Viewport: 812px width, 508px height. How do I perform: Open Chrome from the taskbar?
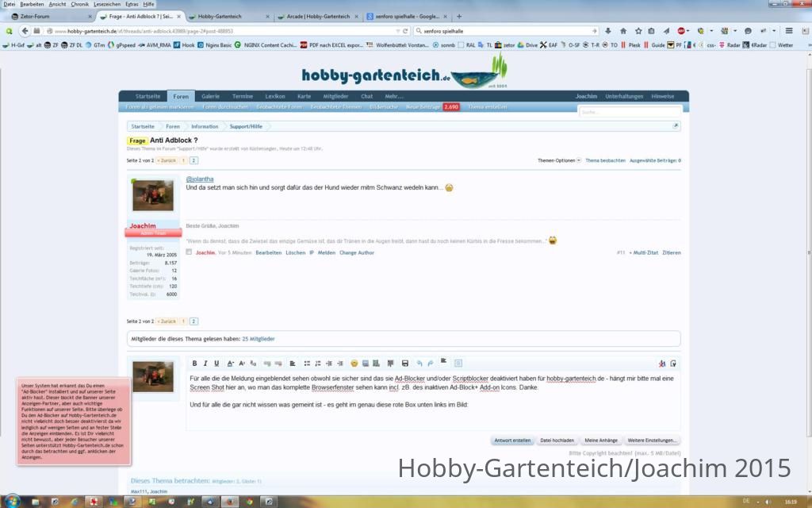point(250,502)
